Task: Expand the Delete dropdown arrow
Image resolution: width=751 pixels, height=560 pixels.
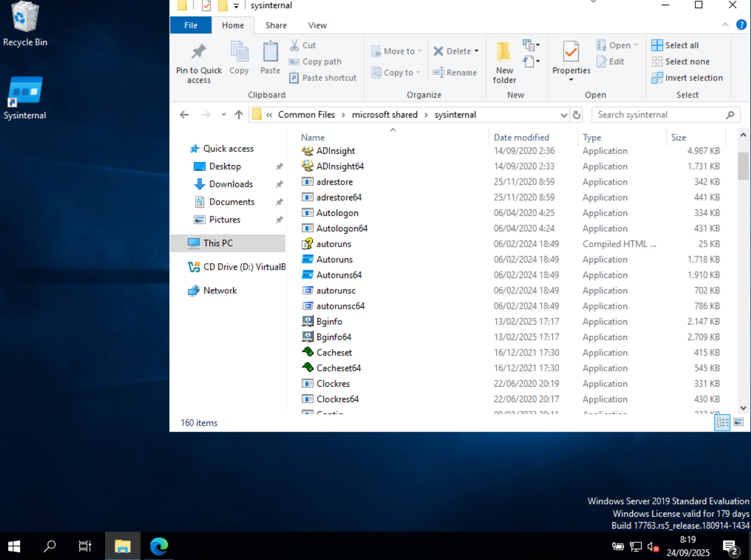Action: point(477,51)
